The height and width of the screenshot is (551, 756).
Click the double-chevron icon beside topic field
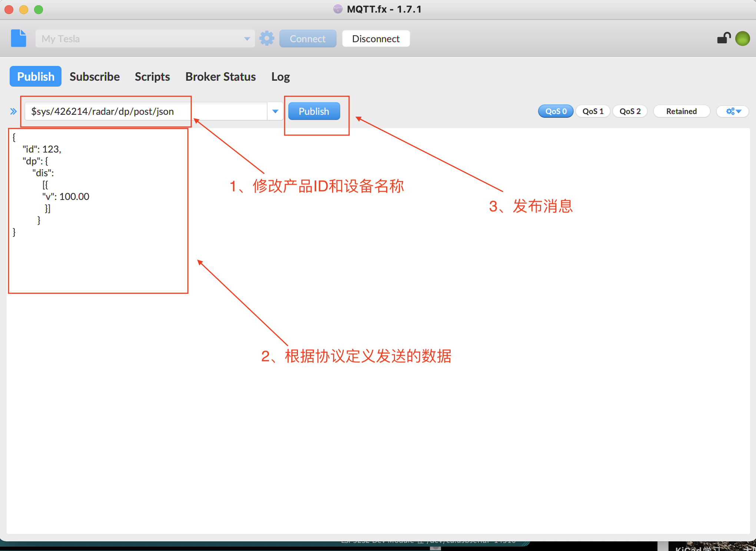click(x=13, y=111)
